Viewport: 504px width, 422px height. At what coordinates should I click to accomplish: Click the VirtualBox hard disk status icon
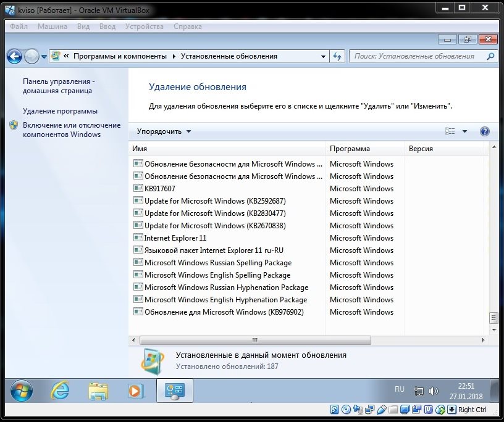point(334,410)
